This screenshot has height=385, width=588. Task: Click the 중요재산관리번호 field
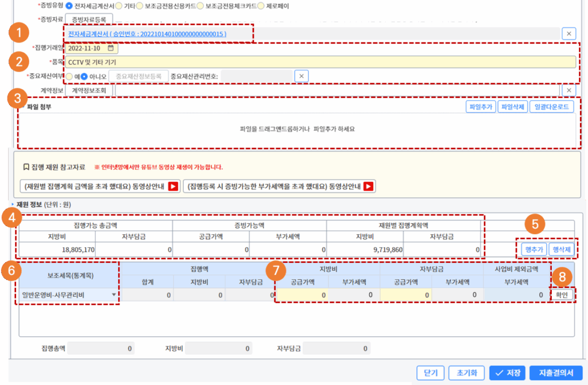[257, 76]
